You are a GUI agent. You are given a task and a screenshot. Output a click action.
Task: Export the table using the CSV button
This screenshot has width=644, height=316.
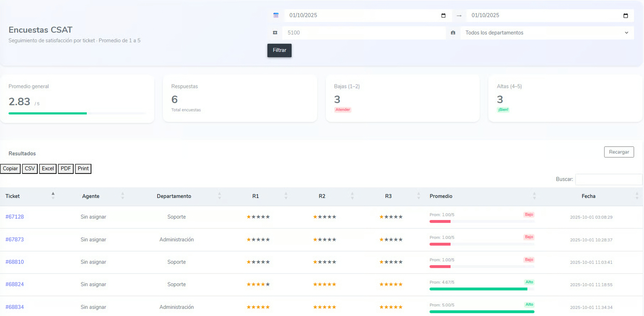(30, 168)
